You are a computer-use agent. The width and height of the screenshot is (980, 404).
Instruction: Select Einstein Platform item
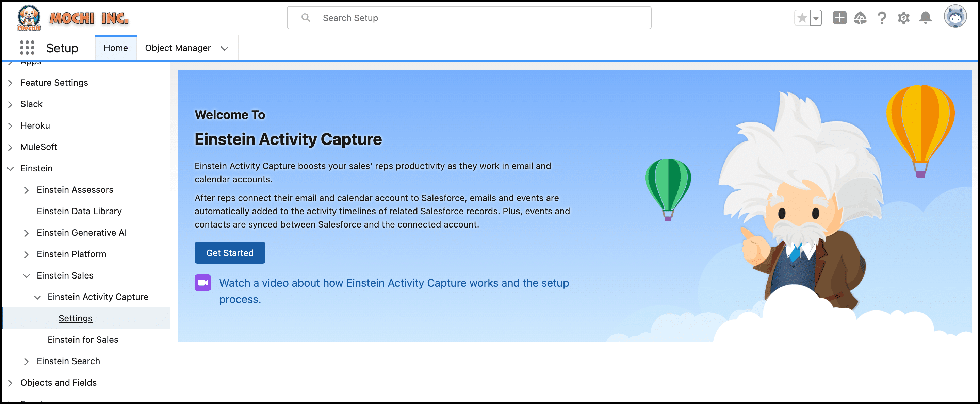[71, 254]
